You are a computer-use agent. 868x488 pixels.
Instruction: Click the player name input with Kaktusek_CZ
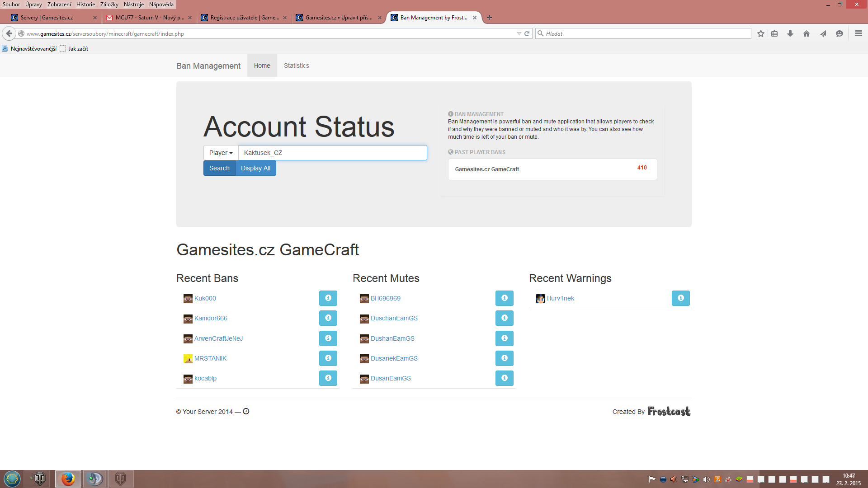point(332,153)
